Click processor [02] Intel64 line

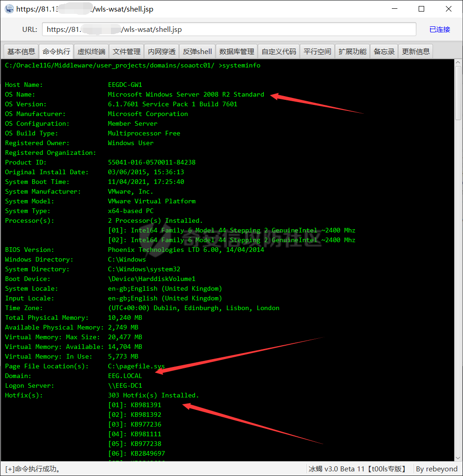click(x=231, y=240)
